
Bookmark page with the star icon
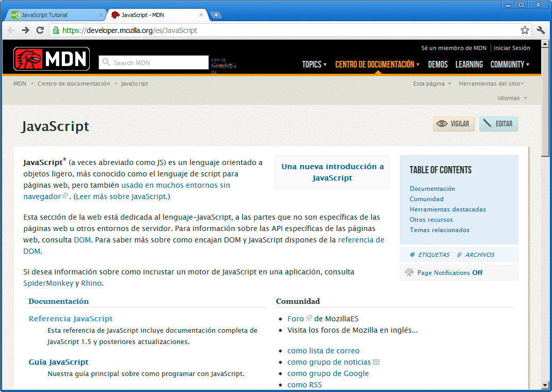click(x=525, y=30)
